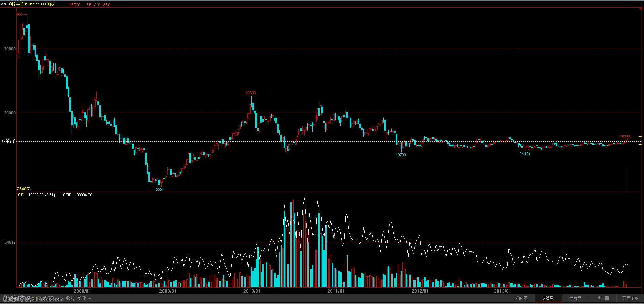Click the 20000 price axis label
The image size is (644, 304).
coord(10,113)
